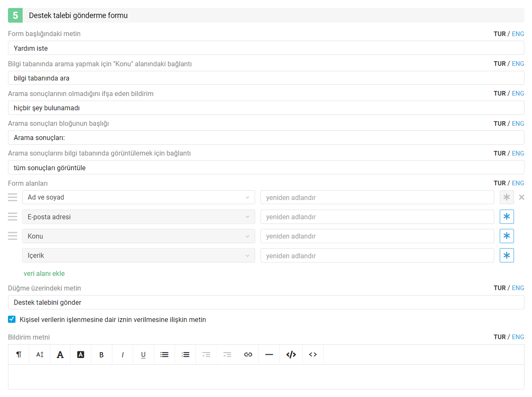Toggle required asterisk for Konu field
Viewport: 532px width, 397px height.
point(507,236)
